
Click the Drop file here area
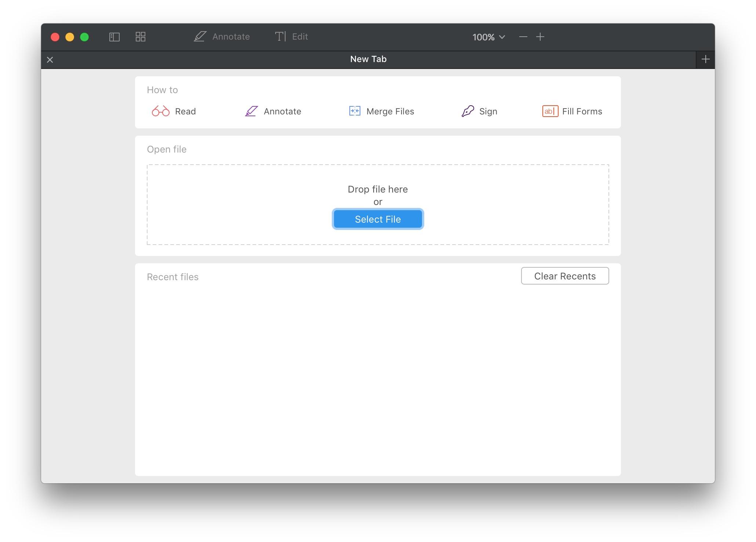[x=378, y=189]
